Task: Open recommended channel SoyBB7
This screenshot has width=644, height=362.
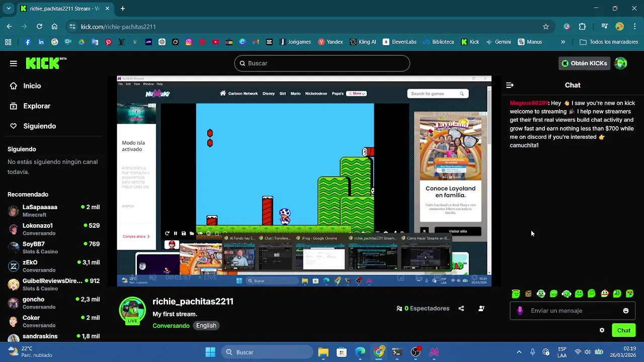Action: 54,248
